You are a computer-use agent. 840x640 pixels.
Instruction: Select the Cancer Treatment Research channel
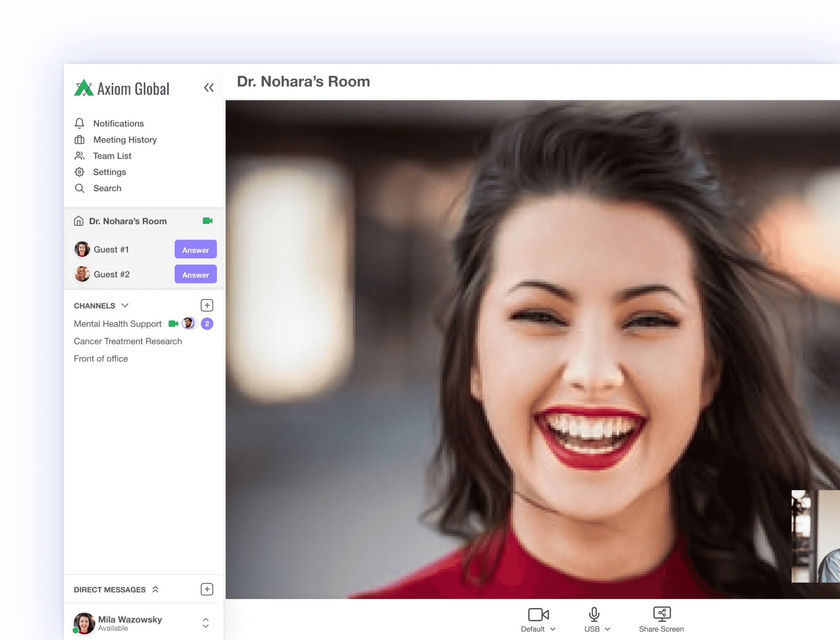coord(128,341)
